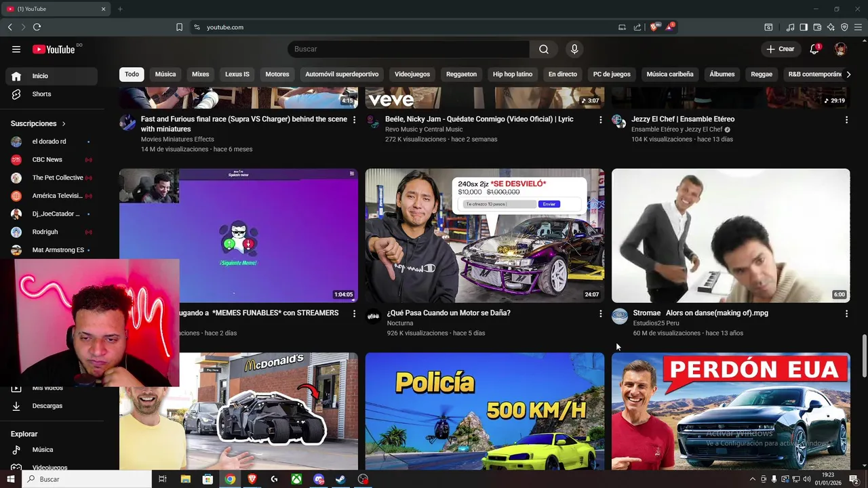The width and height of the screenshot is (868, 488).
Task: Click the Crear button
Action: [x=781, y=49]
